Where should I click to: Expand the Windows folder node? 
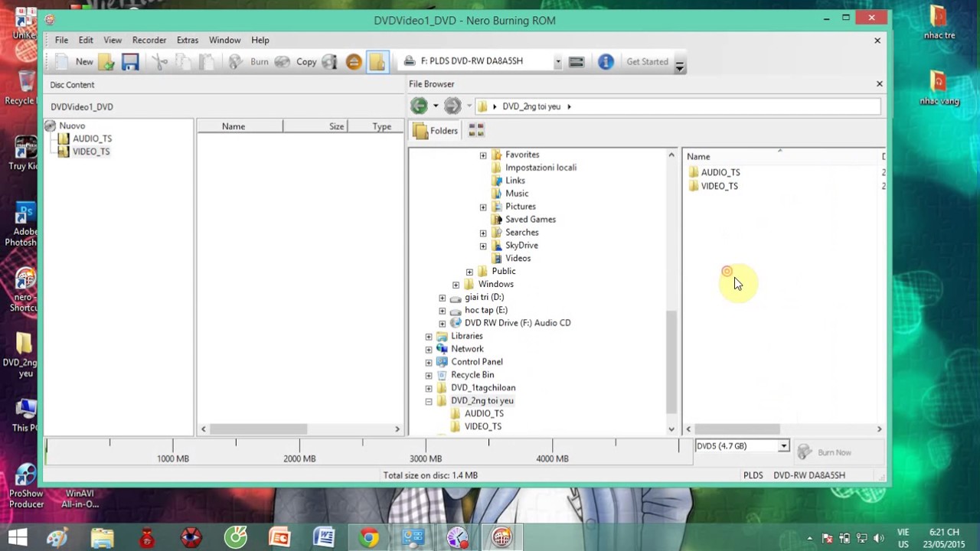point(456,285)
